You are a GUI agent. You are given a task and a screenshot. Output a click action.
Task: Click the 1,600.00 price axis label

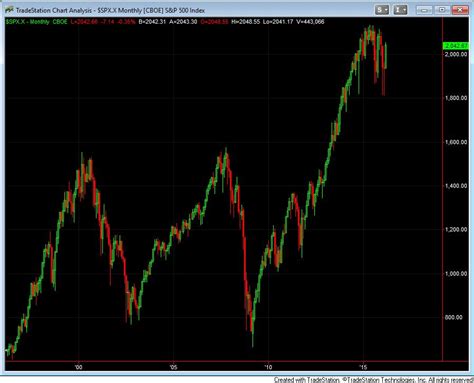456,142
